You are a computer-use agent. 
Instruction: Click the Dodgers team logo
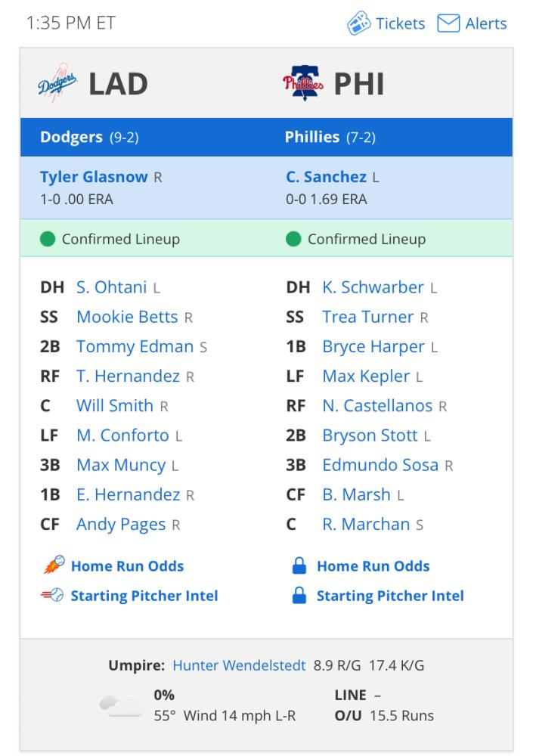57,83
